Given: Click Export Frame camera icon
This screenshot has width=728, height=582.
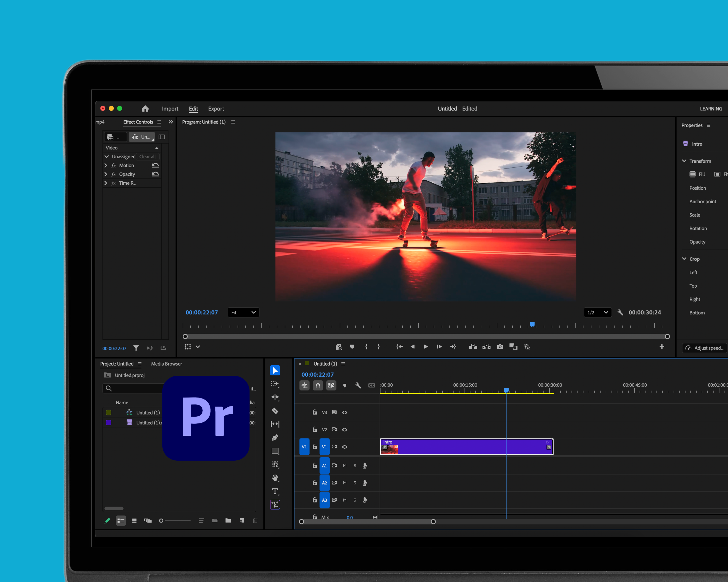Looking at the screenshot, I should 500,347.
